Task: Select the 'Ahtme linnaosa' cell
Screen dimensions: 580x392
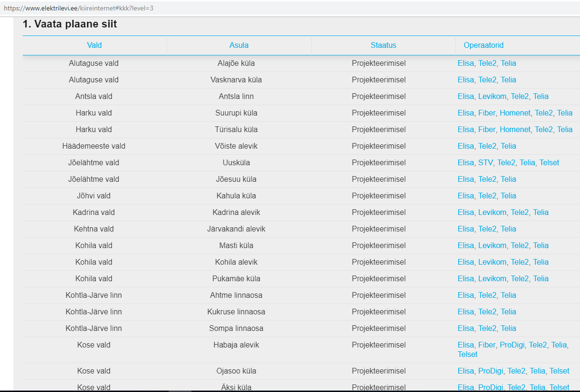Action: click(236, 295)
